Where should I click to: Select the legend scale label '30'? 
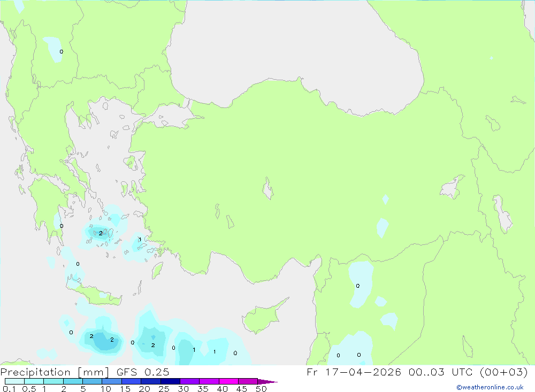click(183, 389)
